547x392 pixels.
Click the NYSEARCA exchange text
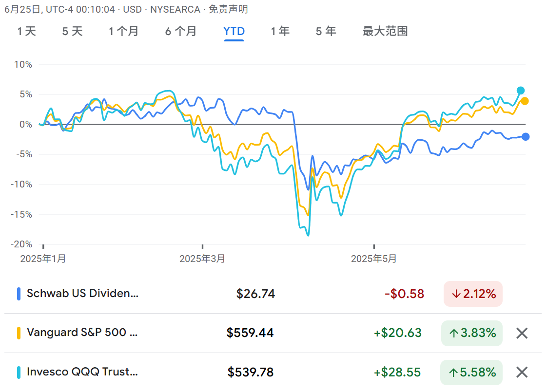(175, 9)
